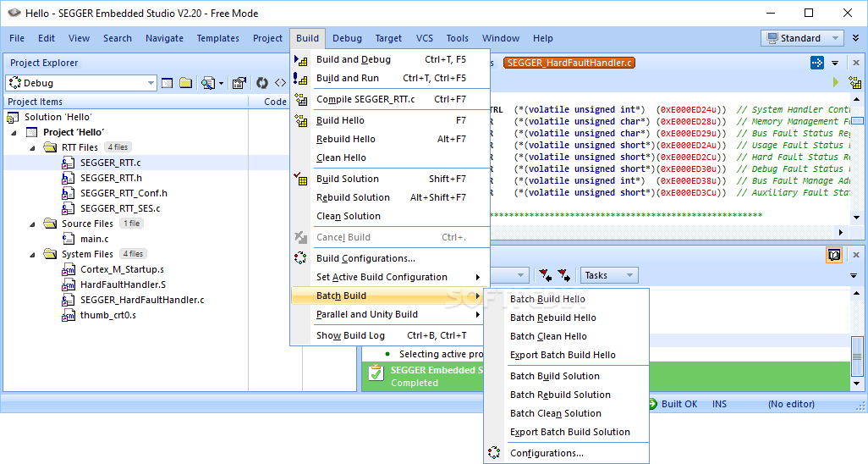
Task: Expand Set Active Build Configuration submenu
Action: pyautogui.click(x=390, y=277)
